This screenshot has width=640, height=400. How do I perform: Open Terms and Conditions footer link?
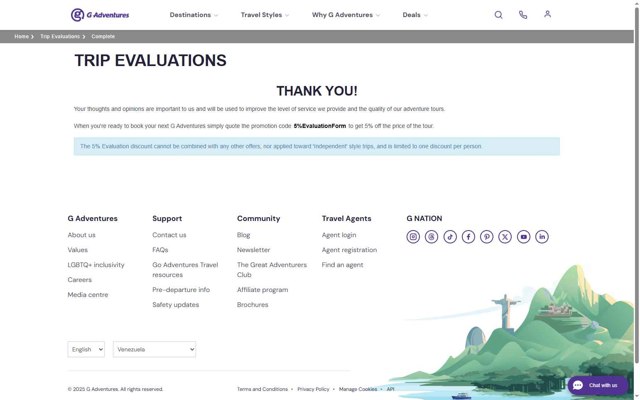[262, 389]
